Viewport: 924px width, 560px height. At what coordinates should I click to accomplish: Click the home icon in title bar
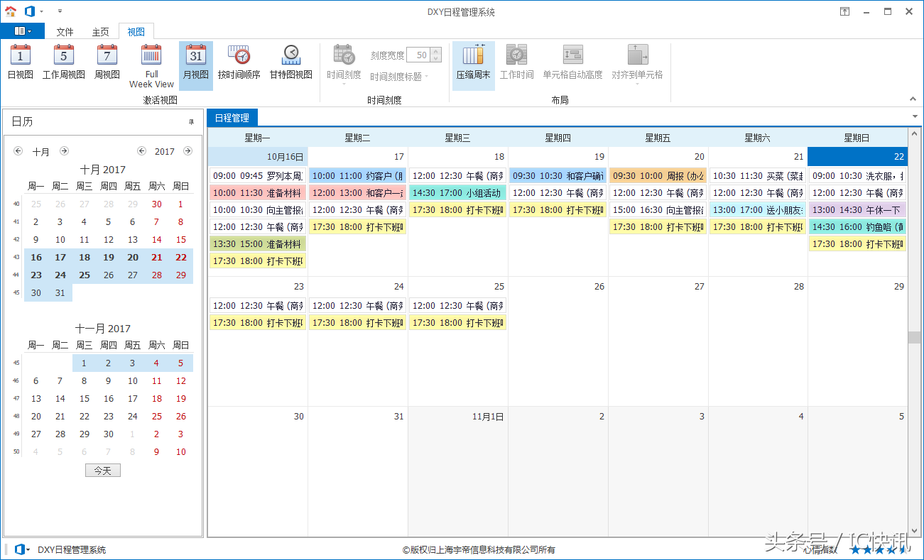pyautogui.click(x=10, y=11)
